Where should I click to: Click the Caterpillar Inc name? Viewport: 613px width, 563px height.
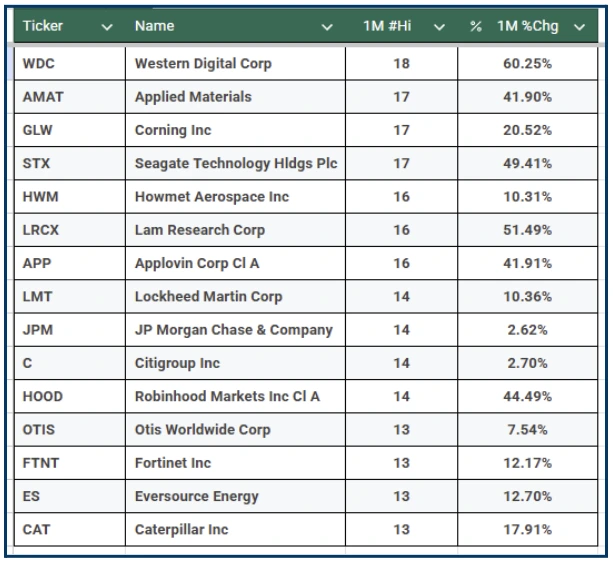point(181,529)
